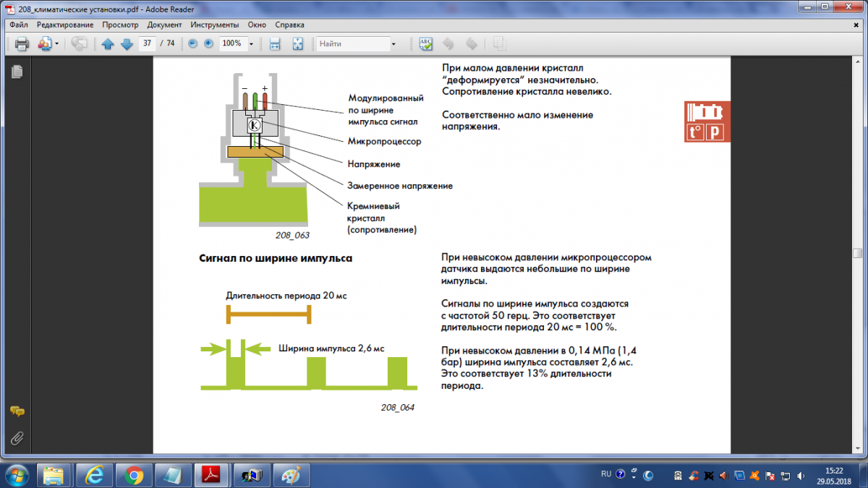Screen dimensions: 868x488
Task: Click the Найти search field
Action: click(353, 43)
